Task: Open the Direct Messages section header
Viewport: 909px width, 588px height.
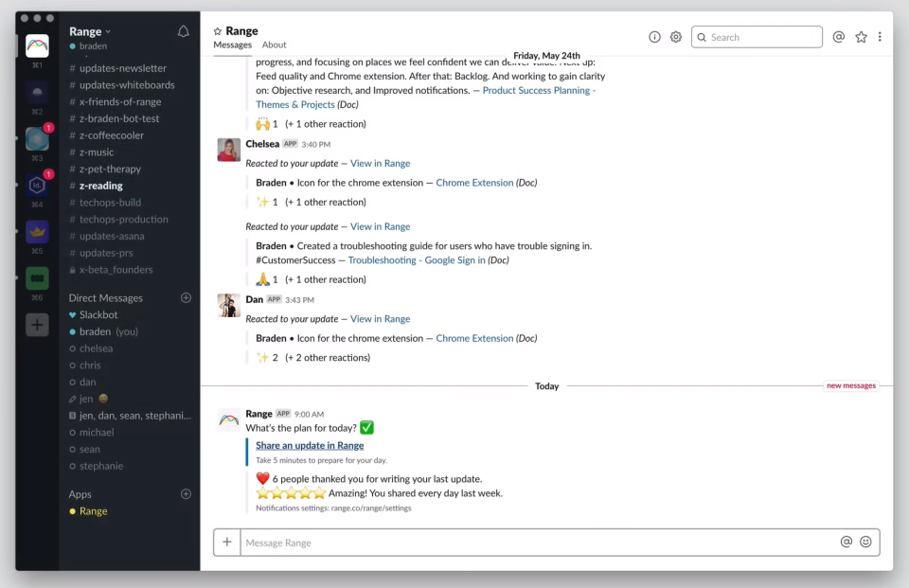Action: tap(105, 298)
